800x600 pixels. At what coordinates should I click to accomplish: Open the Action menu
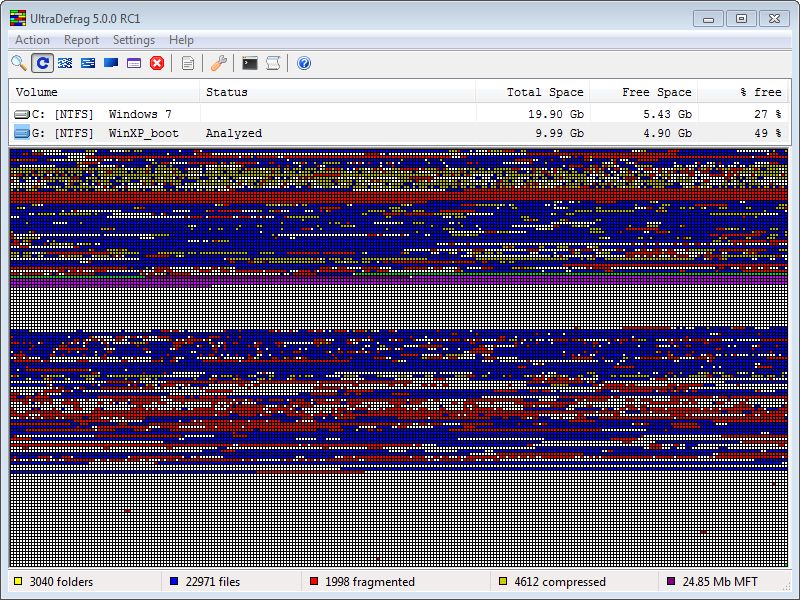(x=32, y=40)
